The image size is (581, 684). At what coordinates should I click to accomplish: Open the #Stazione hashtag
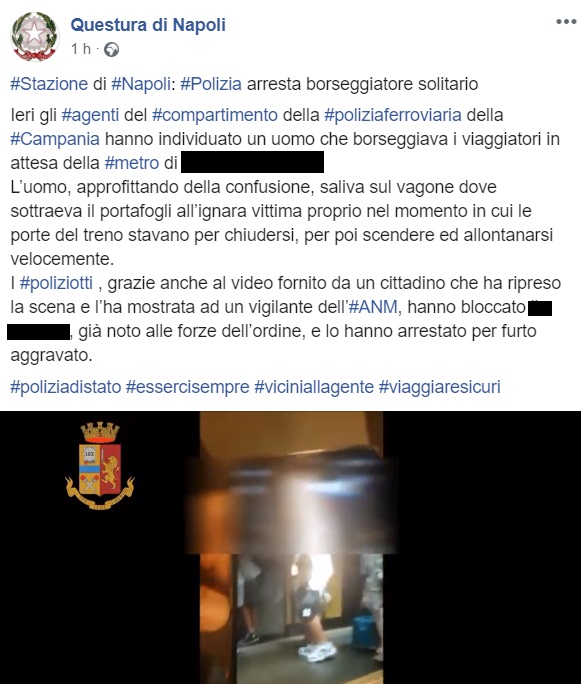point(49,84)
